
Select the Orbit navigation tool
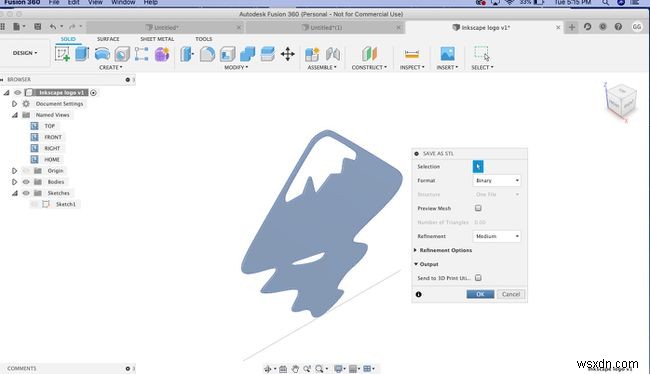coord(267,369)
